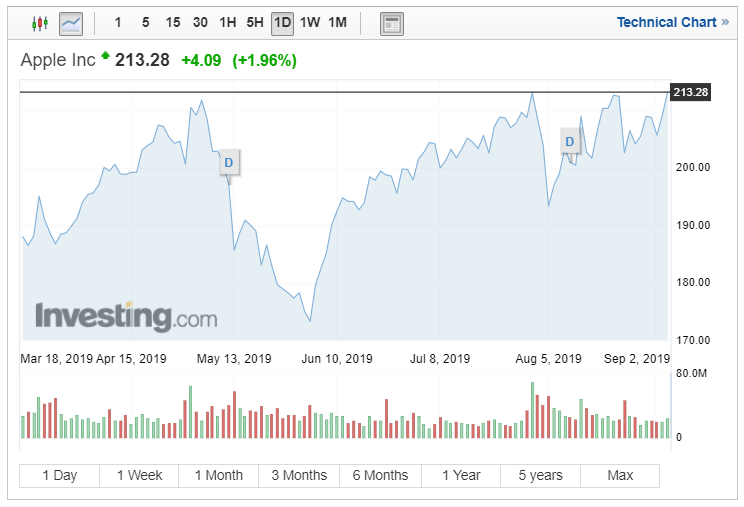The image size is (744, 507).
Task: Select the area line chart icon
Action: point(70,23)
